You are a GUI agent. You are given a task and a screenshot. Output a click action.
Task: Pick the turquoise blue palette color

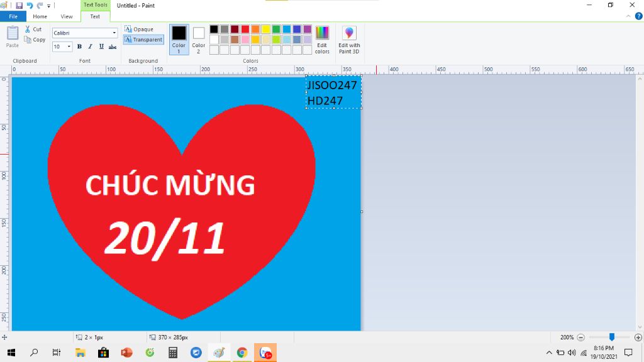pyautogui.click(x=287, y=29)
